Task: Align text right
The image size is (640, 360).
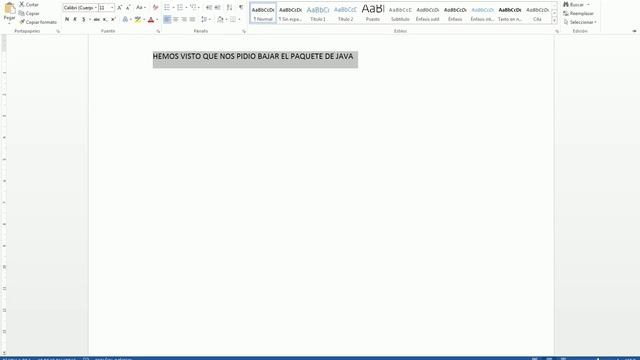Action: pos(184,19)
